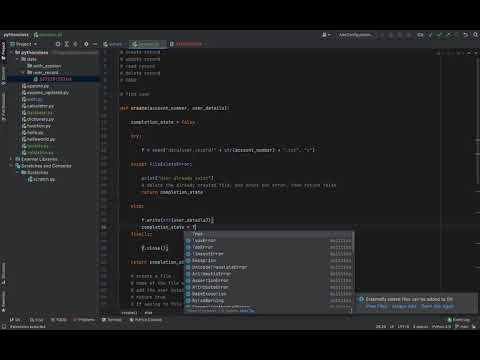The image size is (480, 360).
Task: Choose BytesWarning in the autocomplete list
Action: pos(269,300)
